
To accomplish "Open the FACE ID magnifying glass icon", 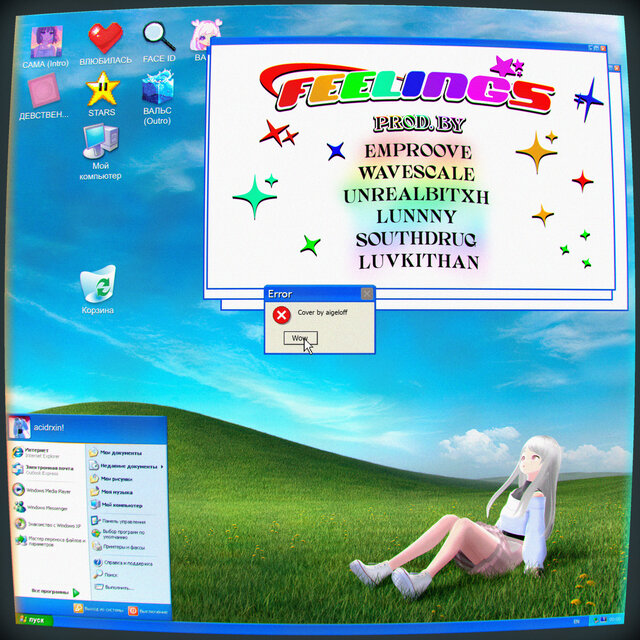I will (x=159, y=42).
